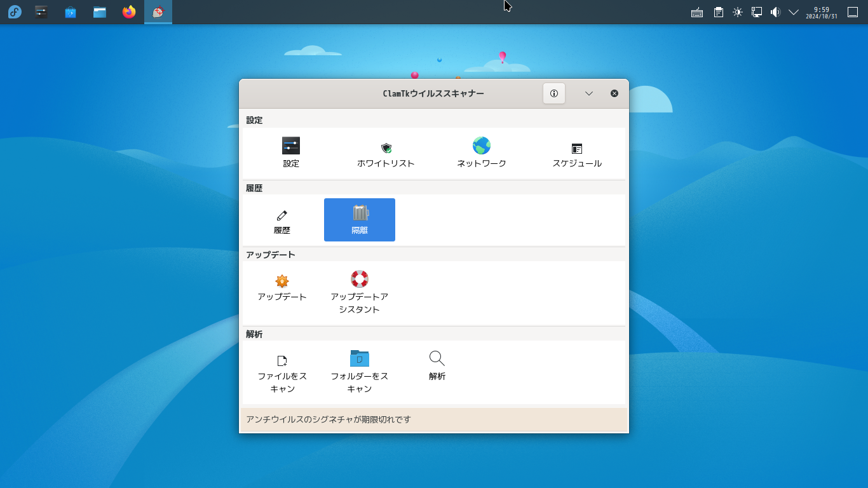Open the 解析 (Analysis) tool
The width and height of the screenshot is (868, 488).
437,365
